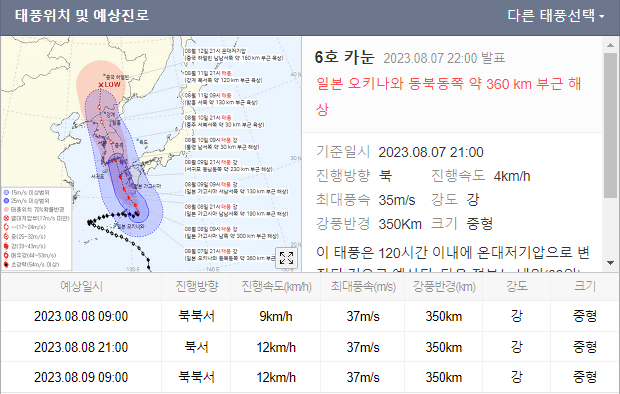Expand the typhoon map to fullscreen
Image resolution: width=620 pixels, height=394 pixels.
tap(286, 258)
